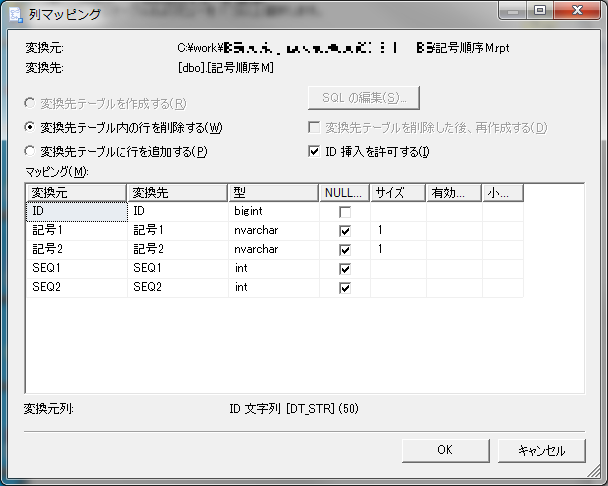Close the 列マッピング dialog
This screenshot has width=608, height=486.
tap(577, 10)
